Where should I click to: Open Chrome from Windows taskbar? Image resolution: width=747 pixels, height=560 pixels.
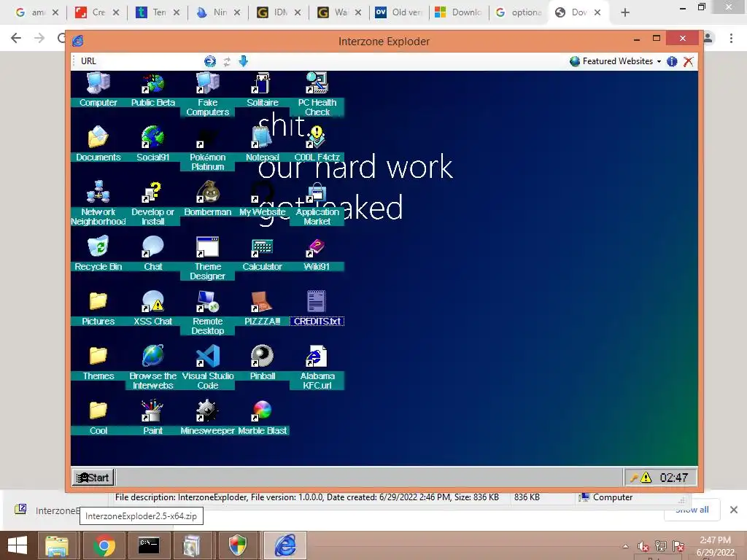[x=104, y=545]
